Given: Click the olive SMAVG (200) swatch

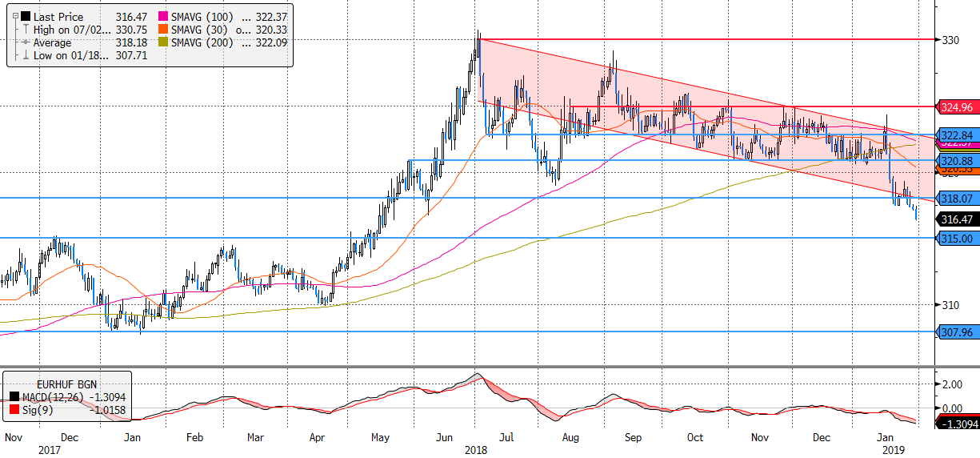Looking at the screenshot, I should tap(164, 43).
